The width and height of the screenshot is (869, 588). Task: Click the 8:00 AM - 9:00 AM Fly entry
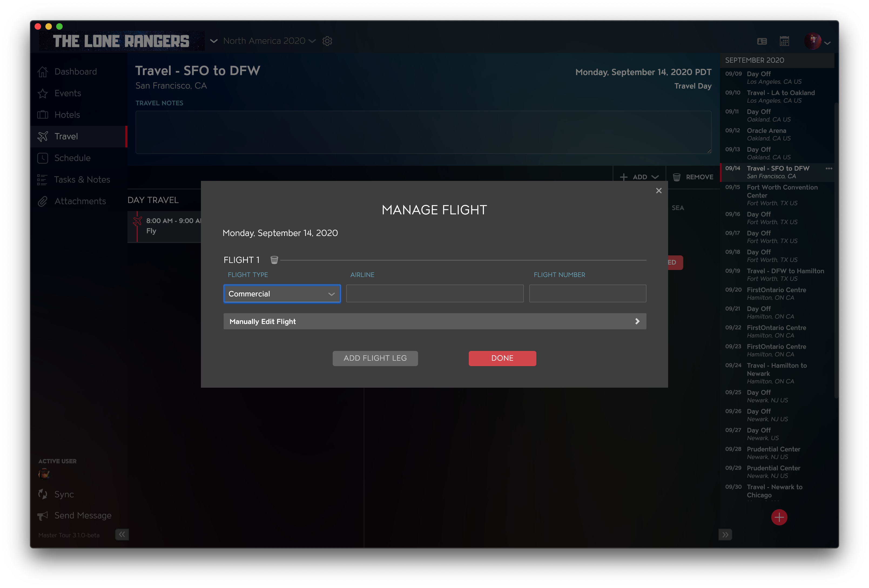click(x=164, y=226)
